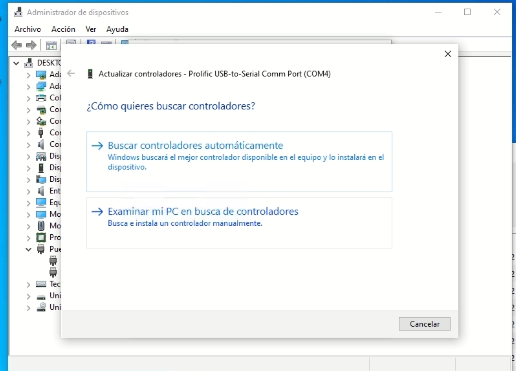Expand the Cor row with the speaker icon

[29, 145]
